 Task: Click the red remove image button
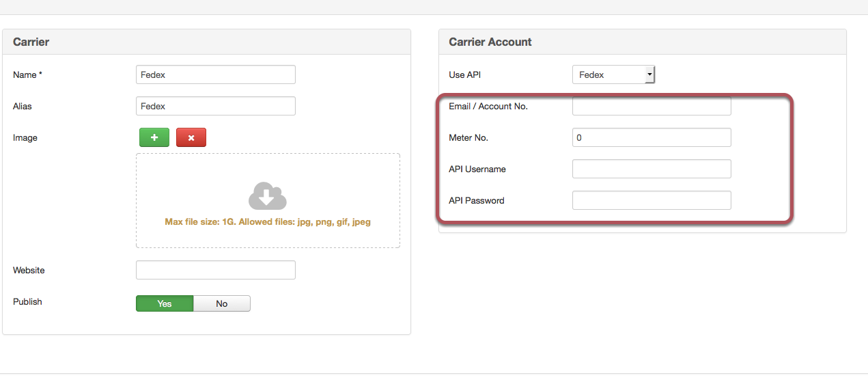click(x=191, y=137)
